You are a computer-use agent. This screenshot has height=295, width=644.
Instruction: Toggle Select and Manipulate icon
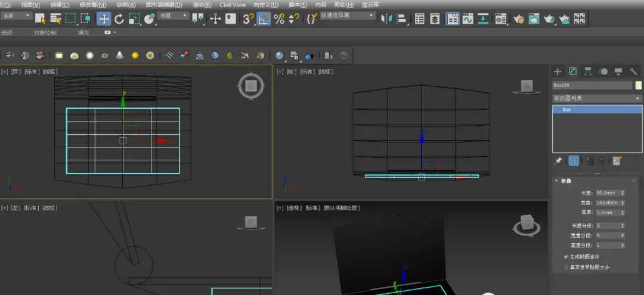(x=216, y=18)
